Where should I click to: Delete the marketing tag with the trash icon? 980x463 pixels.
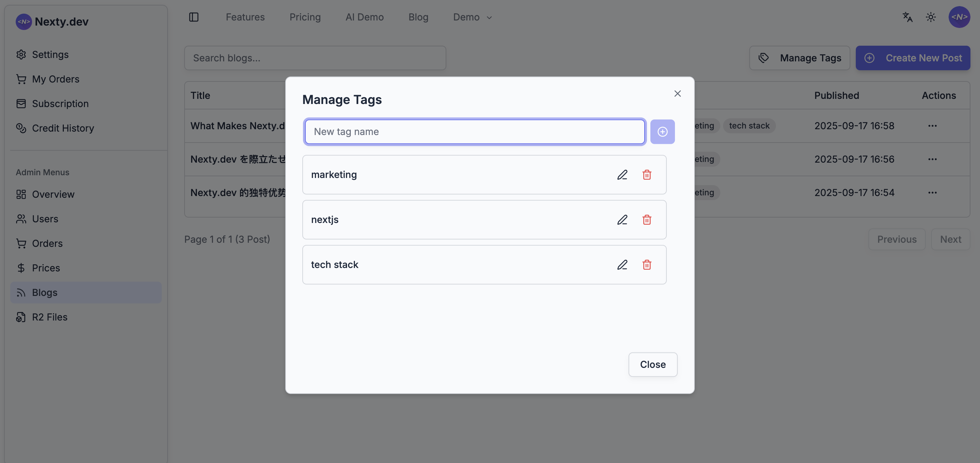point(647,175)
